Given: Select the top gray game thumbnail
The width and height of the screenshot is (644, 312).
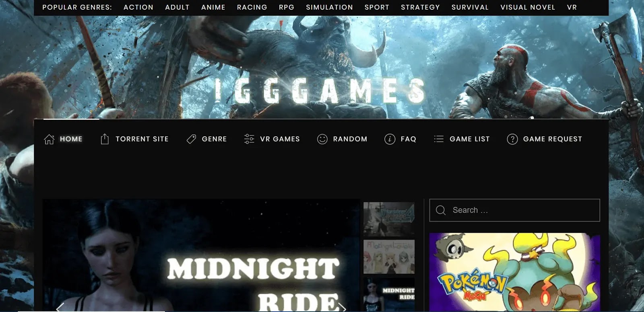Looking at the screenshot, I should pos(389,219).
